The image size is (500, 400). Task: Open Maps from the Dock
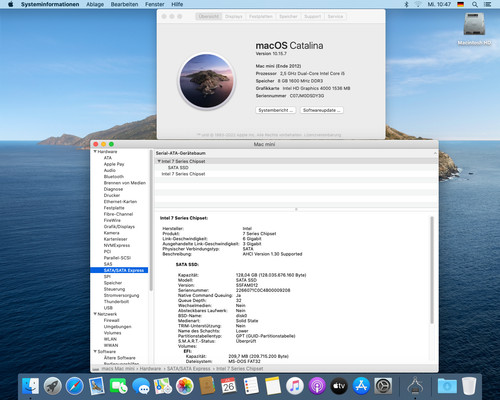click(x=163, y=386)
